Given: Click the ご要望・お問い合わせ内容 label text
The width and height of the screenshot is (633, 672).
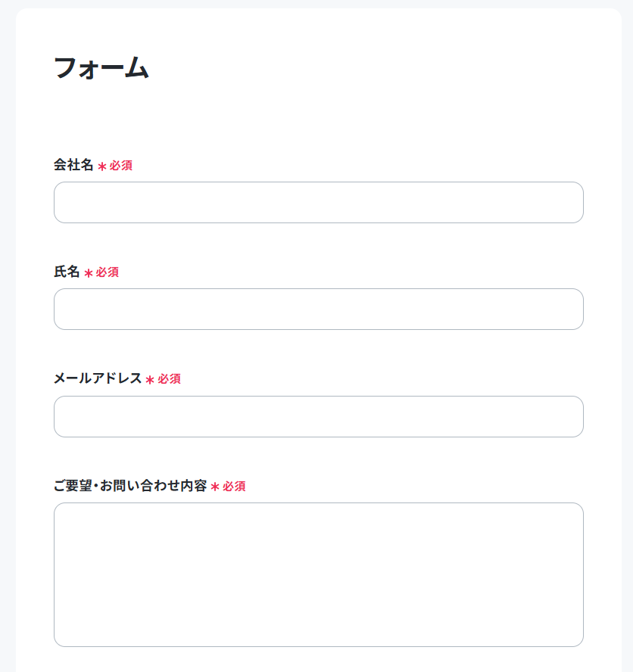Looking at the screenshot, I should coord(130,486).
